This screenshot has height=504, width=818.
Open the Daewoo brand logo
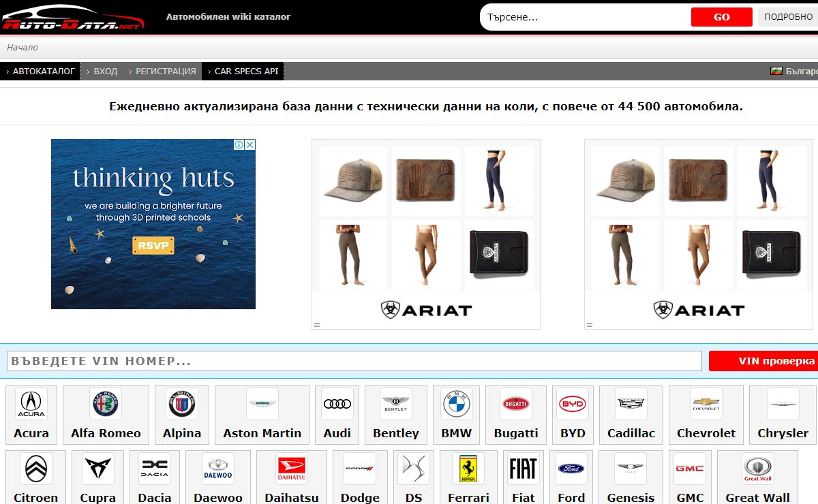coord(218,469)
